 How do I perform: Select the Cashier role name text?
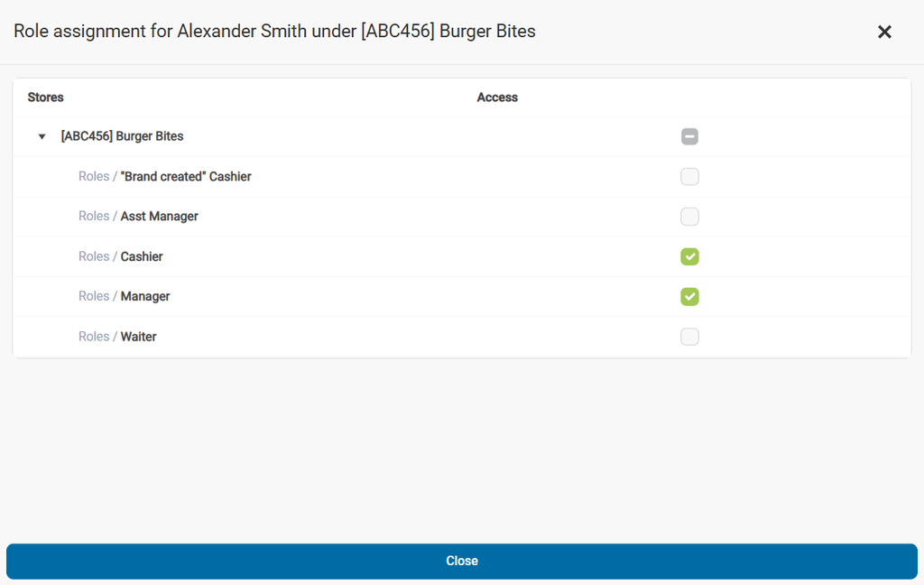tap(142, 257)
